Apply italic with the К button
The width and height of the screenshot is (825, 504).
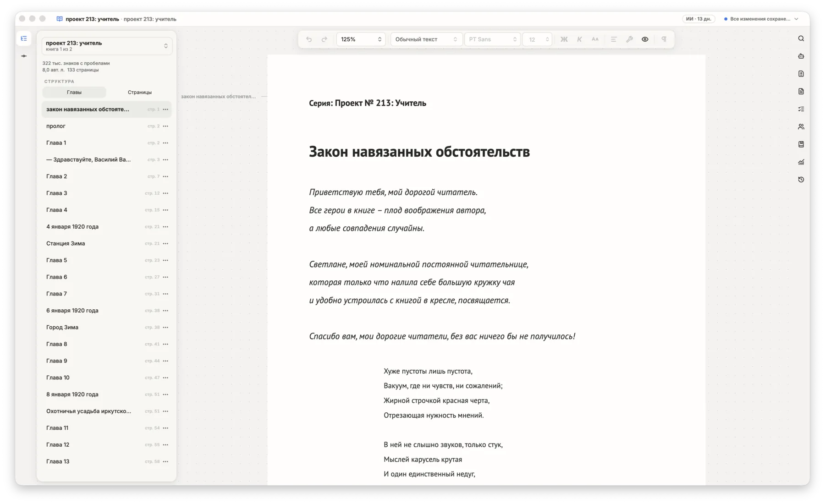tap(579, 39)
